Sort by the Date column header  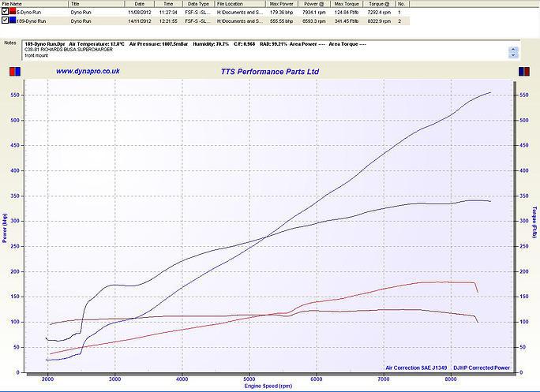(140, 4)
